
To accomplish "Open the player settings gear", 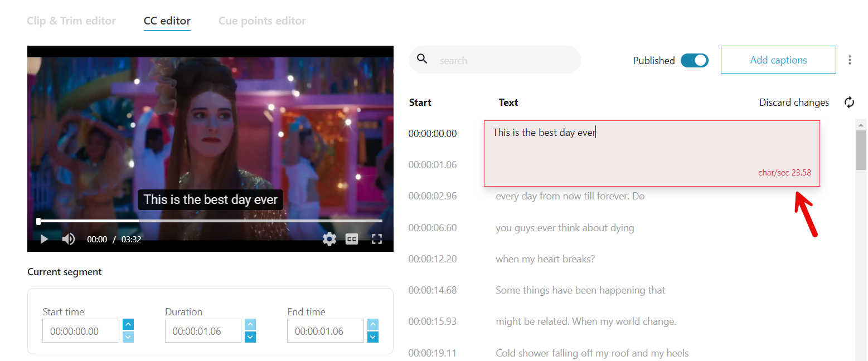I will coord(329,238).
